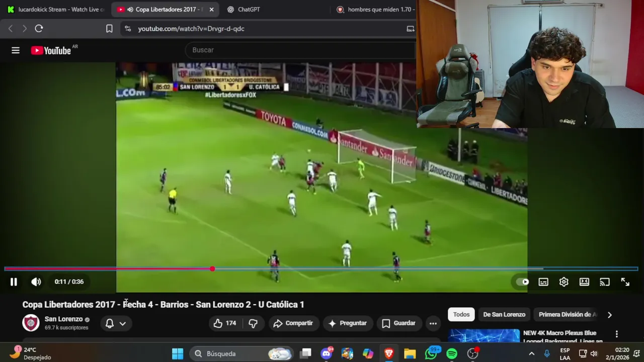Open the OBS Studio icon on the taskbar
The image size is (644, 362).
point(473,354)
